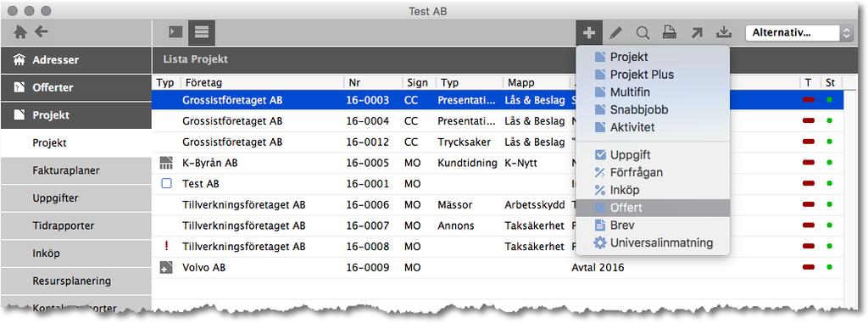
Task: Select row 16-0007 Annons
Action: pos(497,226)
